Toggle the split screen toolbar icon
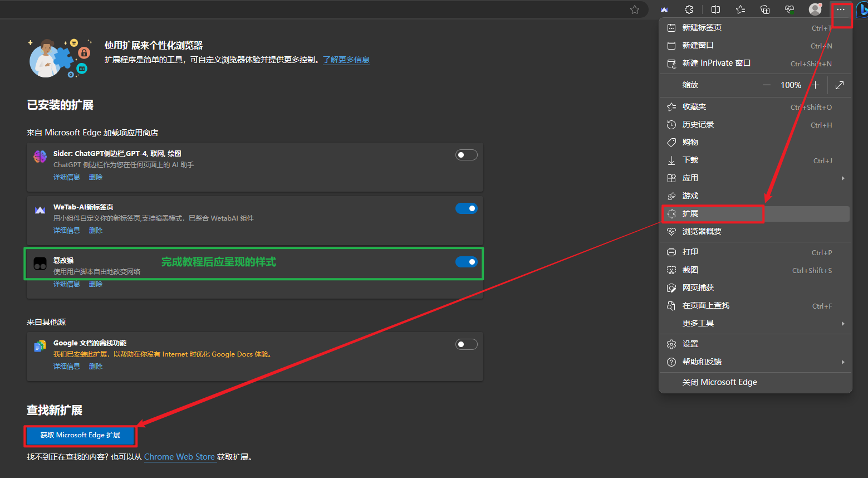This screenshot has height=478, width=868. (716, 9)
